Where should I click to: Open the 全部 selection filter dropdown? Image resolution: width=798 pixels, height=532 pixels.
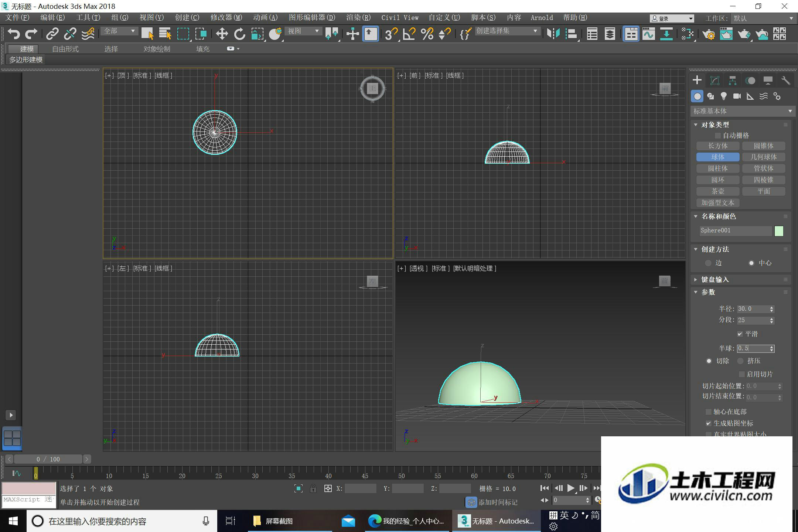pyautogui.click(x=119, y=31)
